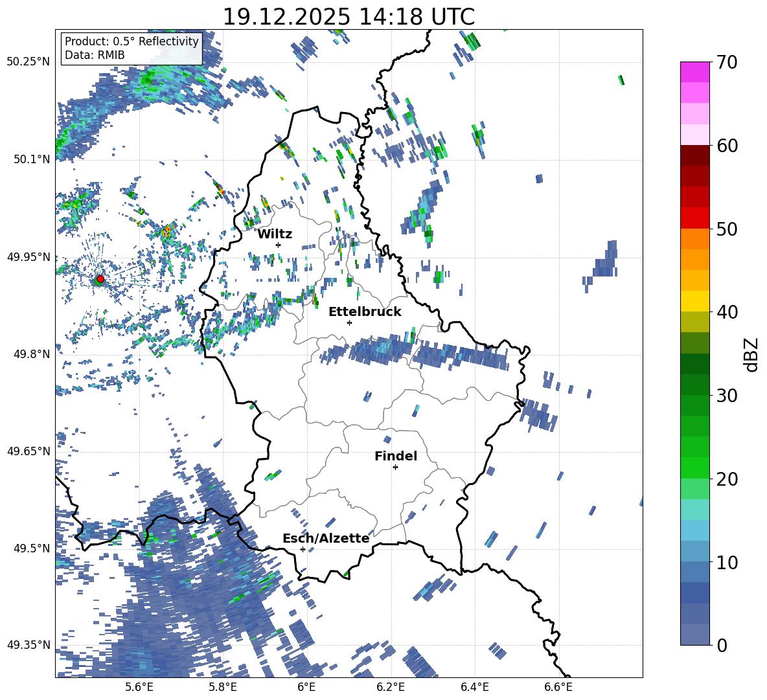Pick the bright red colorbar swatch above 50

point(694,218)
